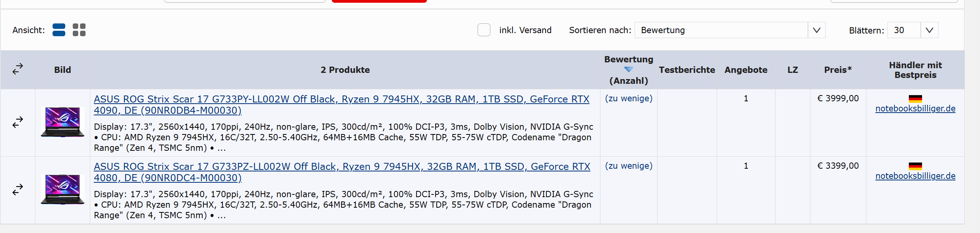Open ASUS ROG Strix Scar G733PY product link
980x233 pixels.
pyautogui.click(x=341, y=105)
